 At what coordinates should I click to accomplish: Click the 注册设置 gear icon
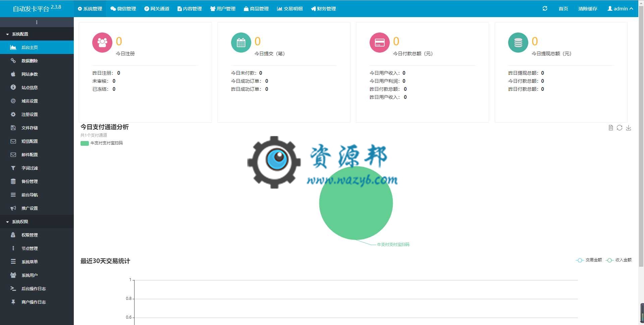pyautogui.click(x=13, y=114)
